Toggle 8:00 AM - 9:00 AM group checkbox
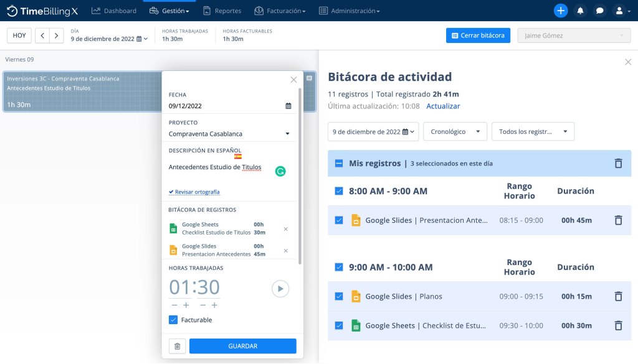638x364 pixels. (x=339, y=191)
